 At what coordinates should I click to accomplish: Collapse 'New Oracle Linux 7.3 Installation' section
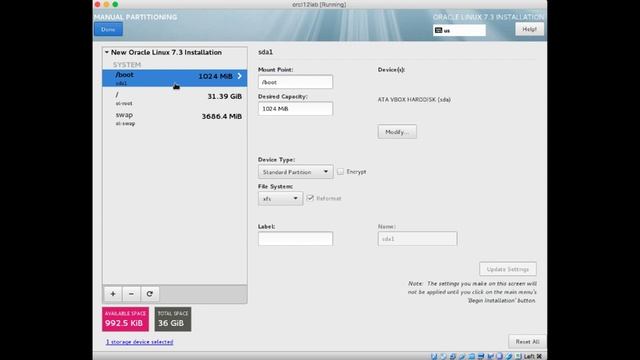point(107,52)
